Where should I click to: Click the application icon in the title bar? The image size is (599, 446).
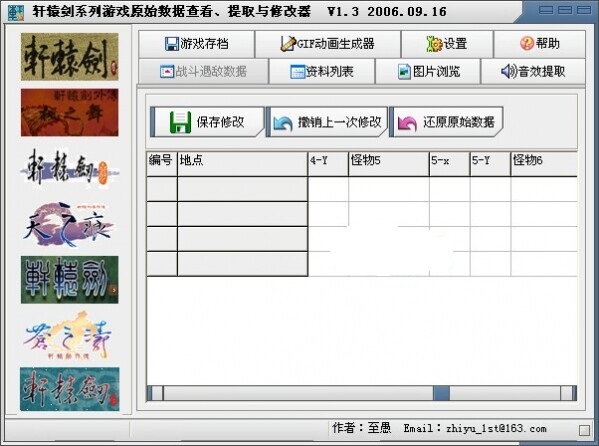coord(16,12)
